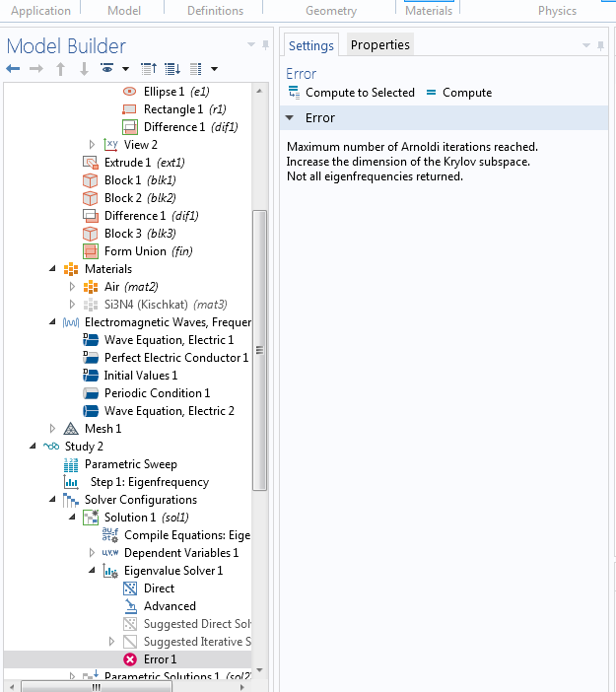Expand the Air (mat2) material node
Image resolution: width=616 pixels, height=692 pixels.
point(72,287)
